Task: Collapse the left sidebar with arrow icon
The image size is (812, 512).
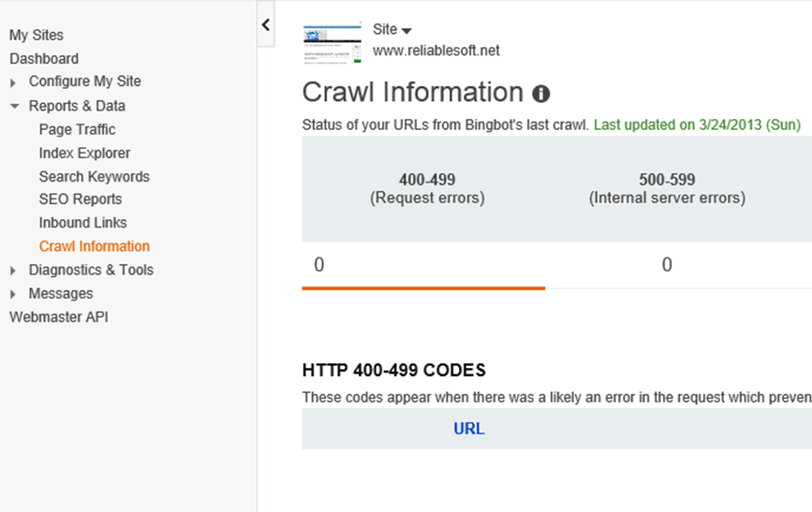Action: point(266,25)
